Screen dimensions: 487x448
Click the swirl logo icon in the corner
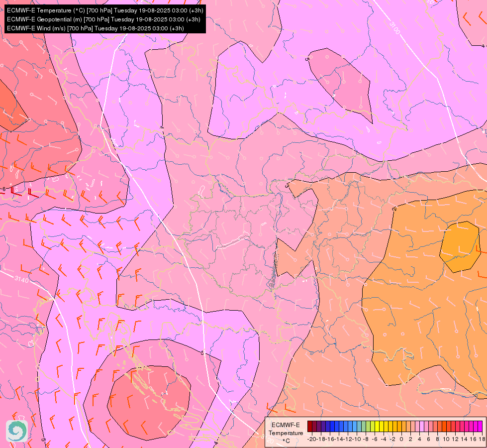pos(17,431)
